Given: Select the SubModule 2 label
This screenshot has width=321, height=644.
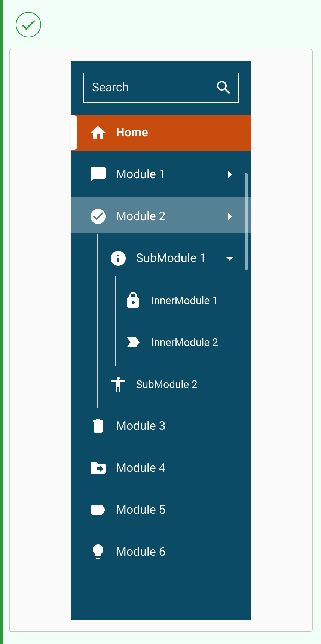Looking at the screenshot, I should pos(166,384).
